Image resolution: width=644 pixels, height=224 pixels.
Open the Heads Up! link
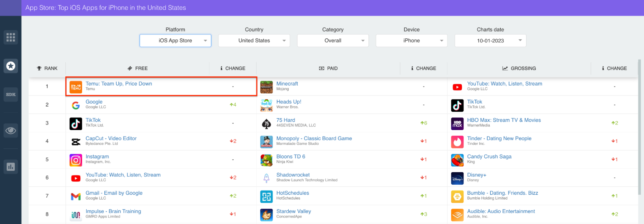[289, 102]
